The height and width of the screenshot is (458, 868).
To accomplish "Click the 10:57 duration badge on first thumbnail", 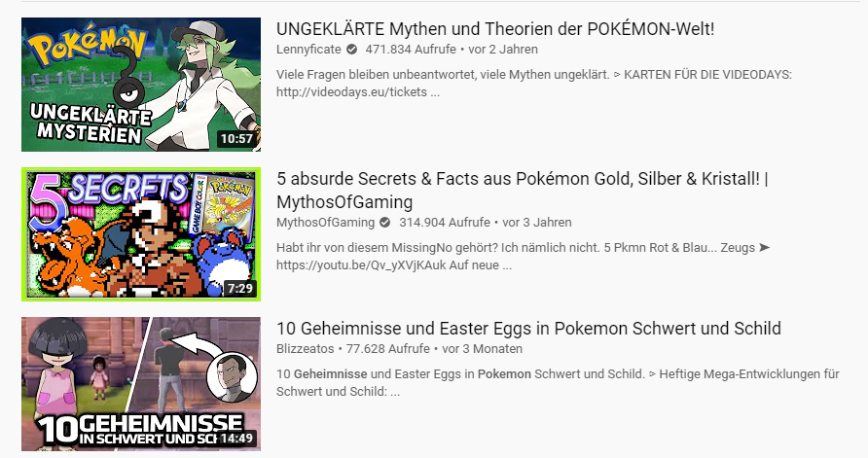I will coord(236,139).
